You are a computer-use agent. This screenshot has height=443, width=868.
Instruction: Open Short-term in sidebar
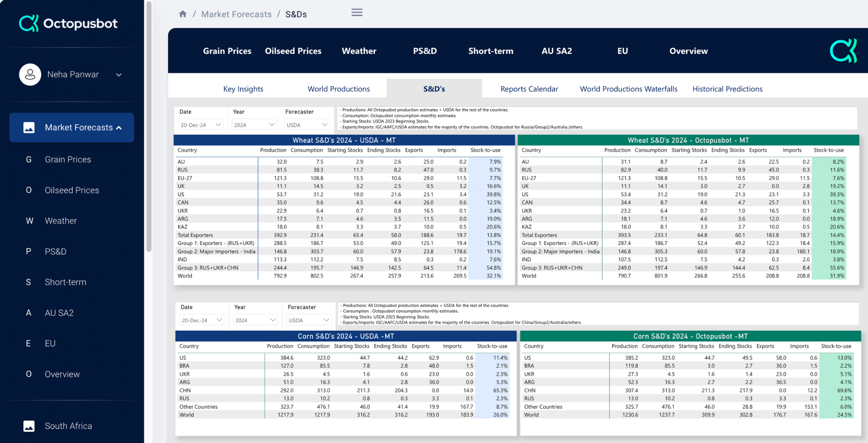click(71, 282)
